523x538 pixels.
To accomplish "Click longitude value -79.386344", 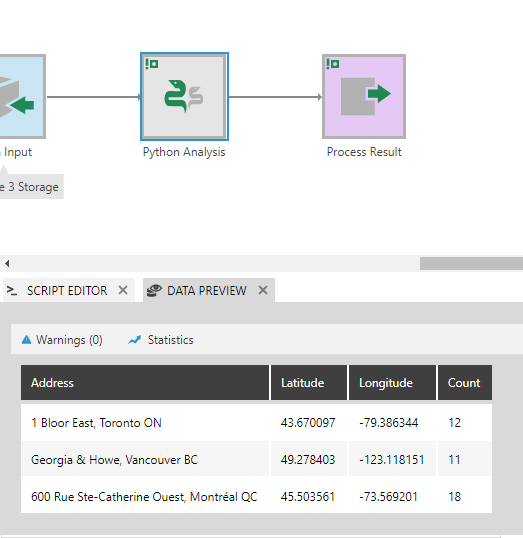I will click(388, 423).
